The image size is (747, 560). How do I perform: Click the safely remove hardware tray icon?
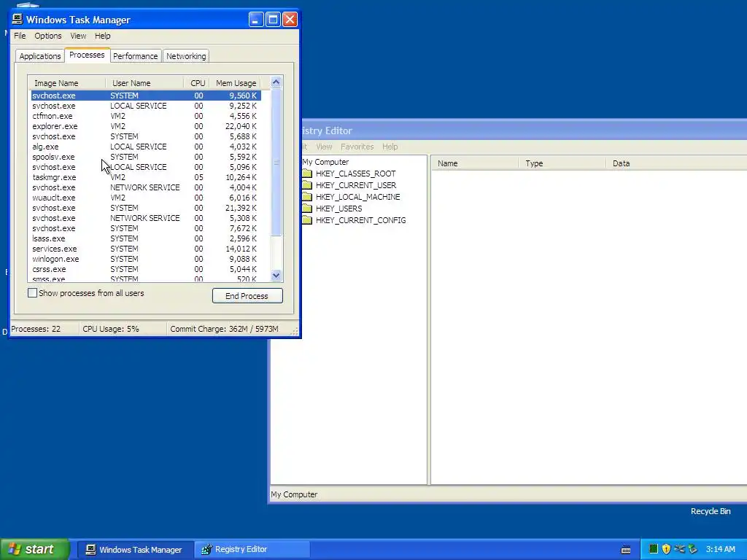click(x=693, y=549)
